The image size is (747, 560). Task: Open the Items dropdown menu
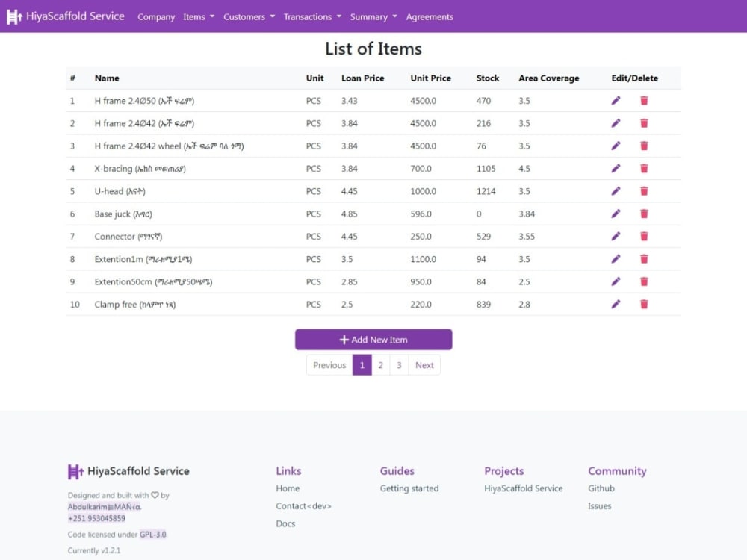[199, 16]
